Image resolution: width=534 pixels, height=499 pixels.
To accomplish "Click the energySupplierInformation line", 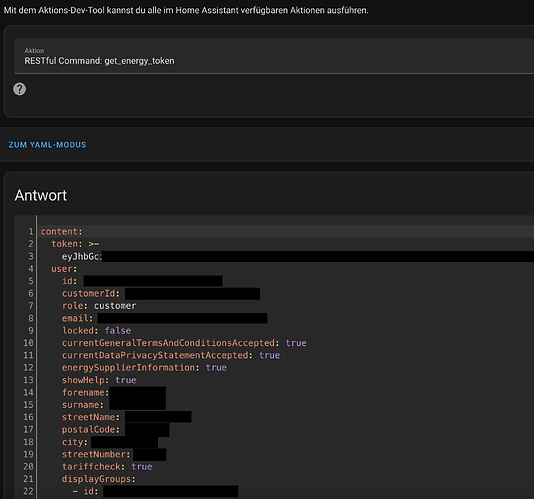I will pyautogui.click(x=144, y=368).
